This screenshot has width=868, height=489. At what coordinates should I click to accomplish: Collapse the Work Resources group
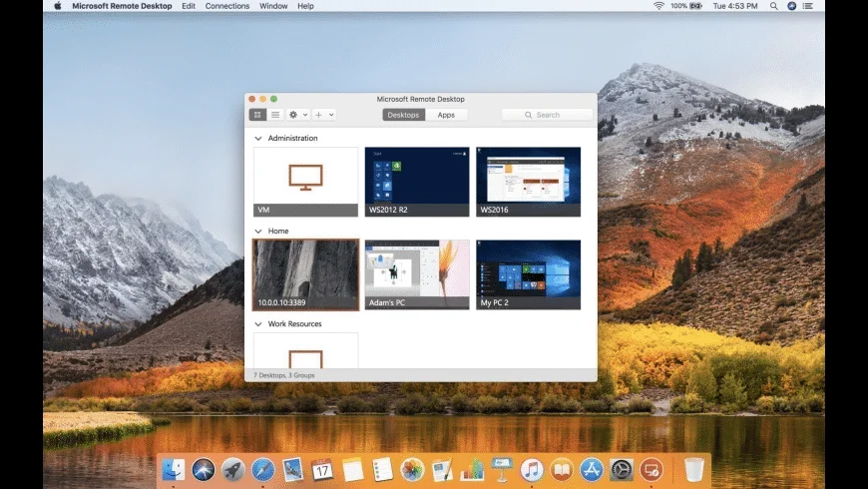click(258, 324)
